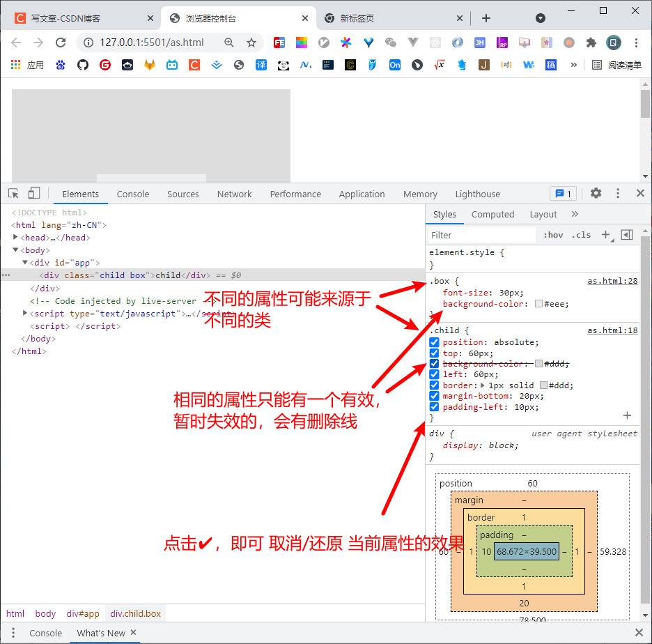The width and height of the screenshot is (652, 644).
Task: Focus the Styles Filter input
Action: 482,235
